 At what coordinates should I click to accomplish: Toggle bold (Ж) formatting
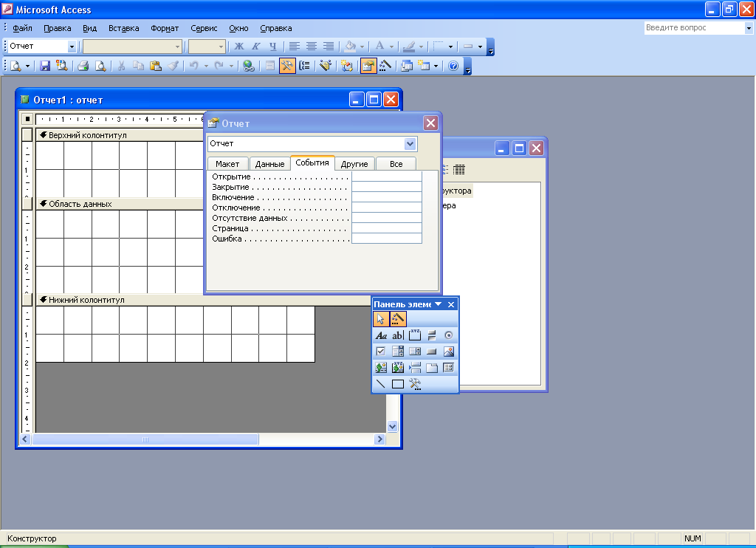point(239,47)
